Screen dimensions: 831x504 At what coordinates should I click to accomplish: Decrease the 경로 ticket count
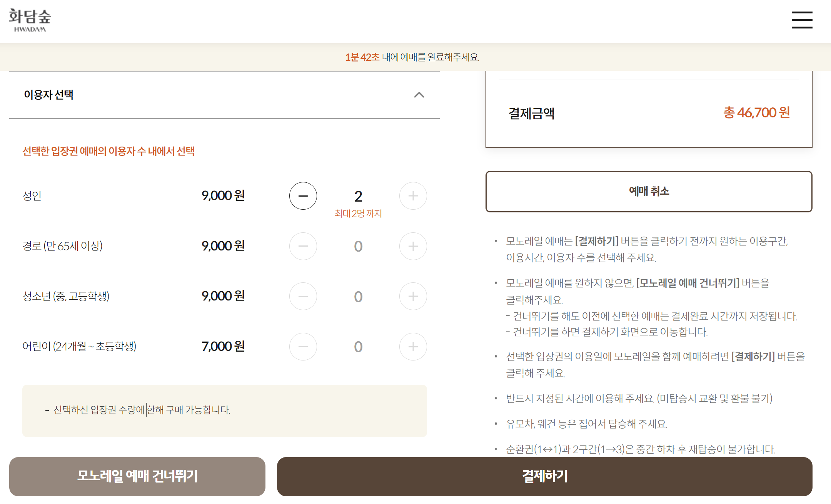point(303,246)
